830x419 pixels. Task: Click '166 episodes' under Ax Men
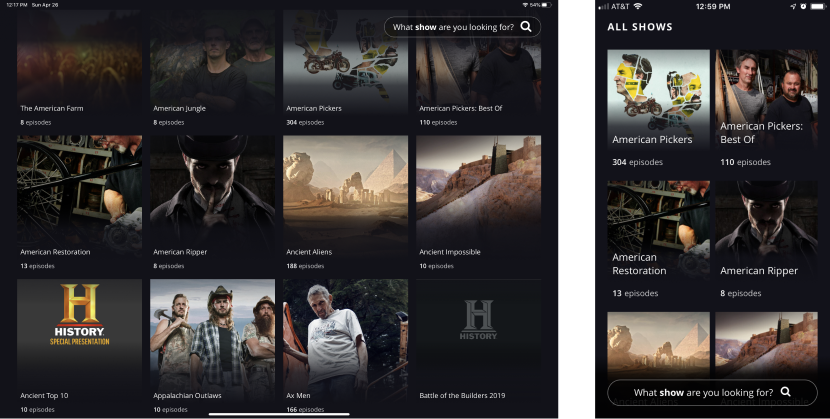point(305,409)
